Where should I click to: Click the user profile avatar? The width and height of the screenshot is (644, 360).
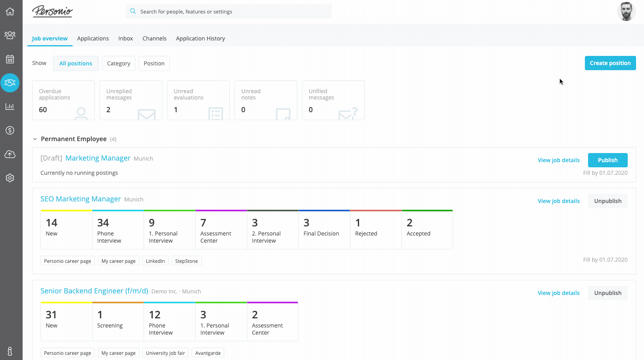tap(626, 11)
